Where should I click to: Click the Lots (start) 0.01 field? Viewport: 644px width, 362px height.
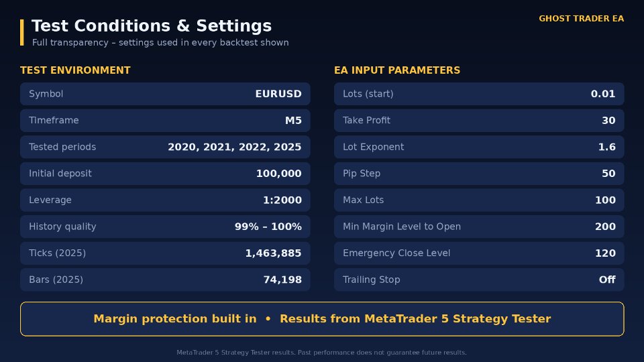(x=479, y=94)
